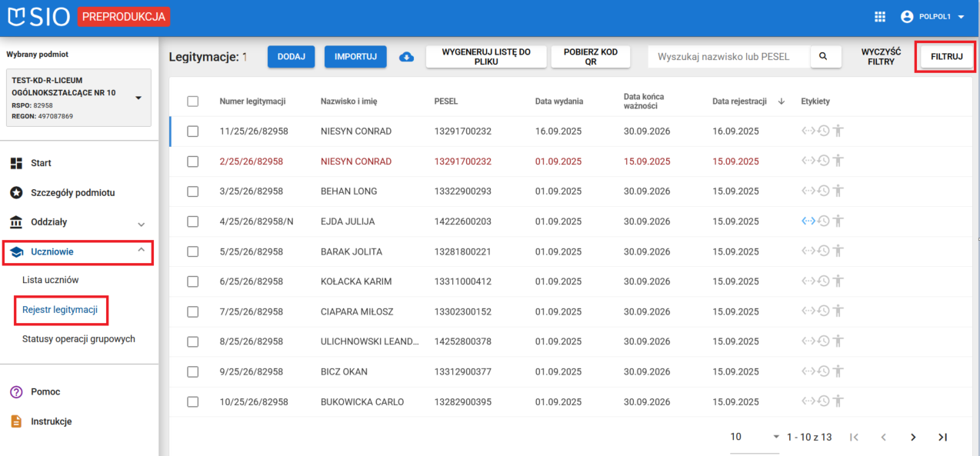This screenshot has height=456, width=980.
Task: Click the person icon in BARAK JOLITA row
Action: point(838,251)
